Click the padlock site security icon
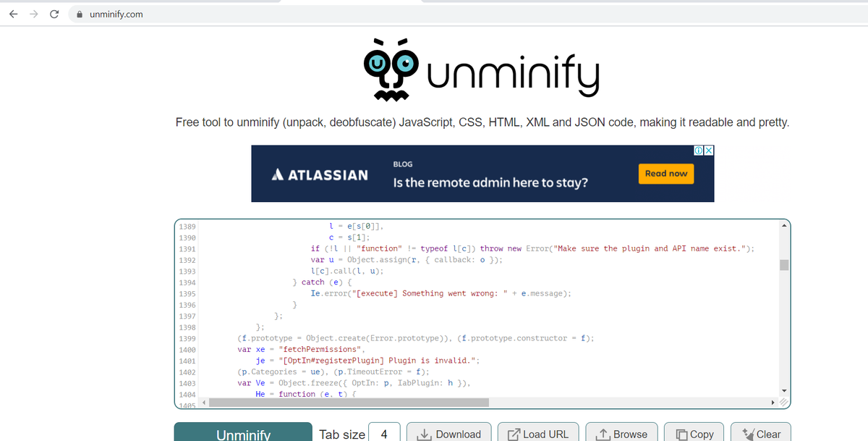 [80, 14]
